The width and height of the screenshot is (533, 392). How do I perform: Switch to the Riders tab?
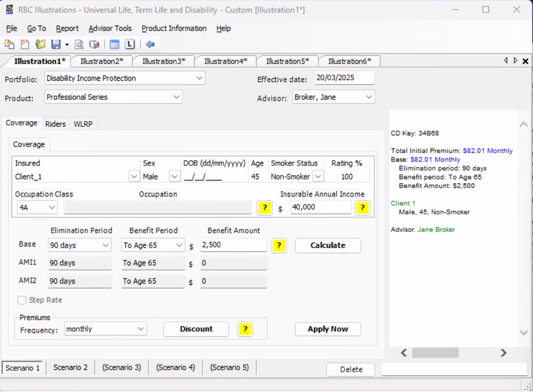tap(55, 124)
